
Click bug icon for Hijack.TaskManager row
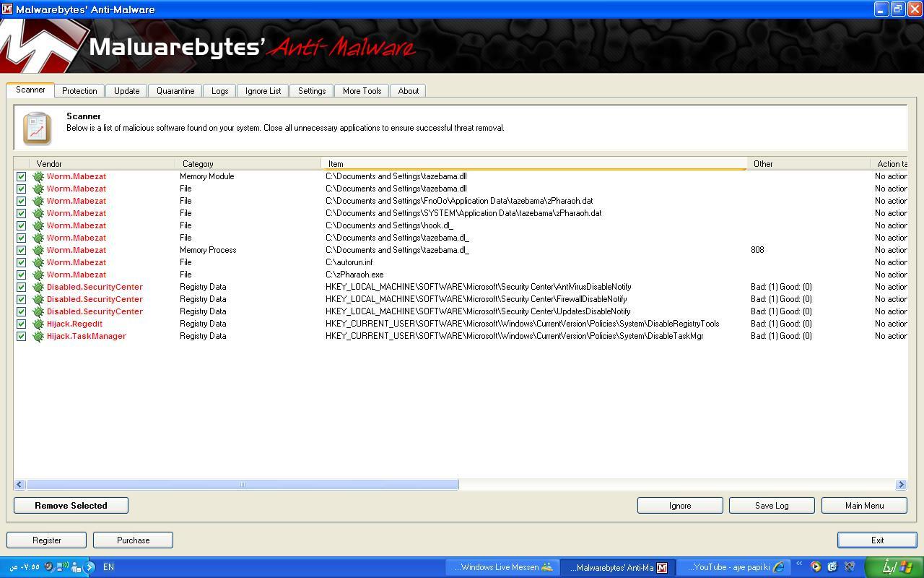pos(38,336)
